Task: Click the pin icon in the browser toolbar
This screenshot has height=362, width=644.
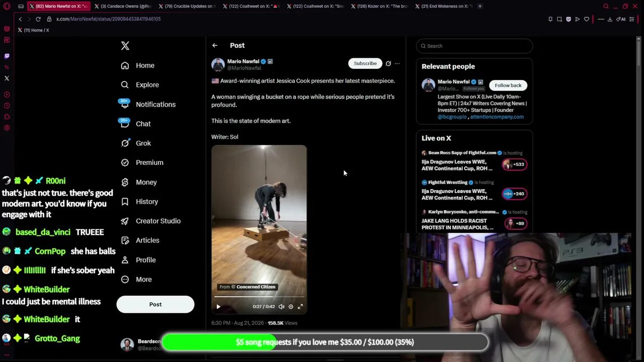Action: [x=550, y=19]
